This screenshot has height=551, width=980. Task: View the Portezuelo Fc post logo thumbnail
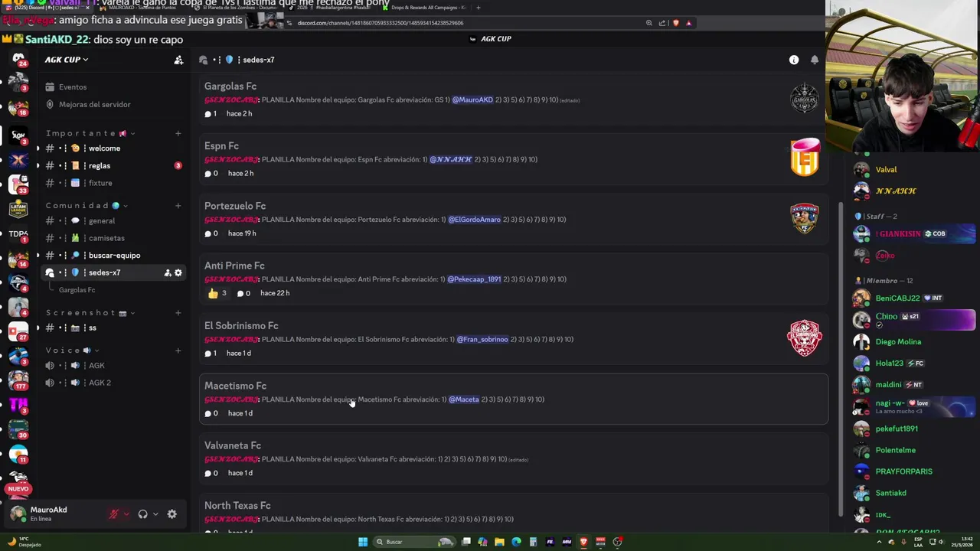(805, 219)
